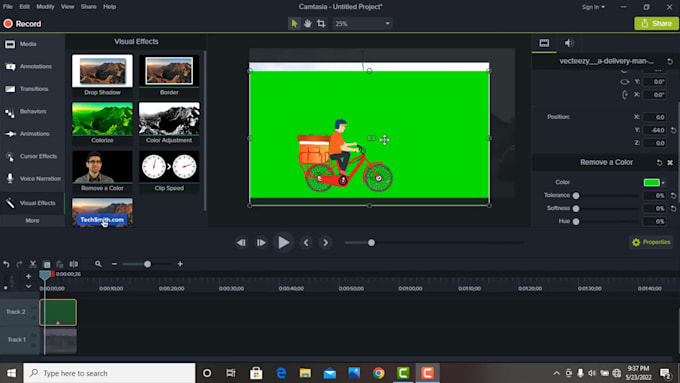Cut the selected timeline clip
The width and height of the screenshot is (680, 383).
tap(33, 264)
